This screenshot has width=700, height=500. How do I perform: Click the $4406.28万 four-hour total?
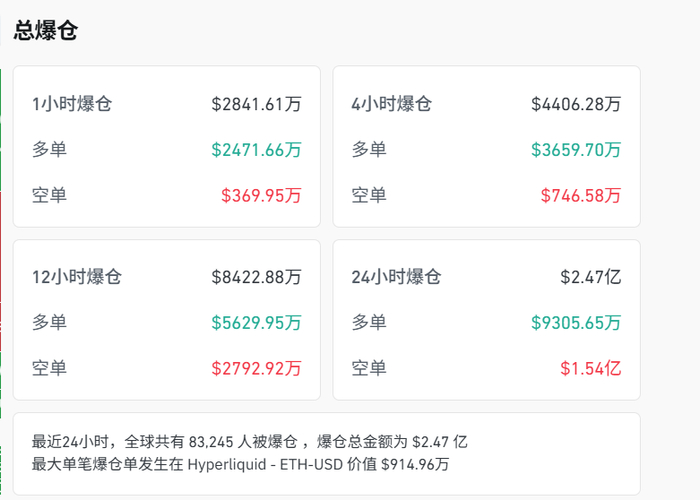(576, 103)
